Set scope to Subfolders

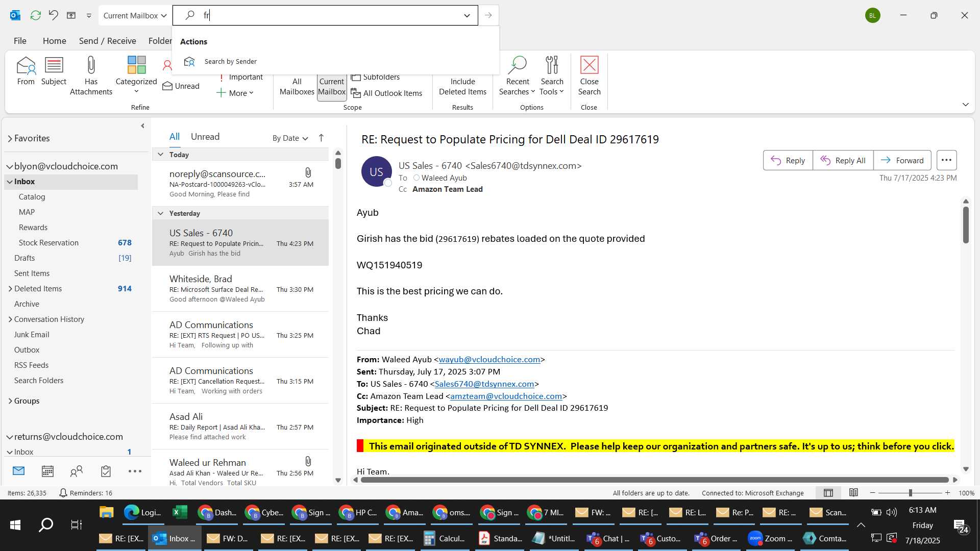pos(375,77)
